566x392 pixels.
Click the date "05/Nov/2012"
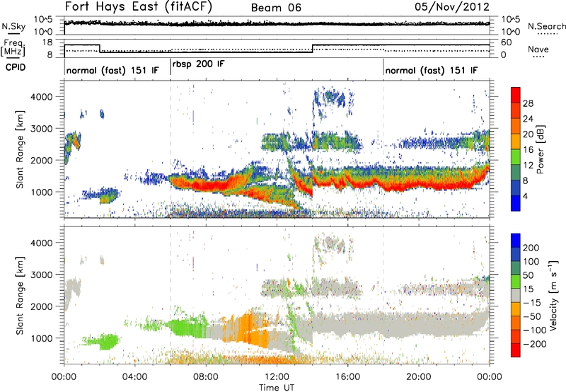tap(452, 7)
